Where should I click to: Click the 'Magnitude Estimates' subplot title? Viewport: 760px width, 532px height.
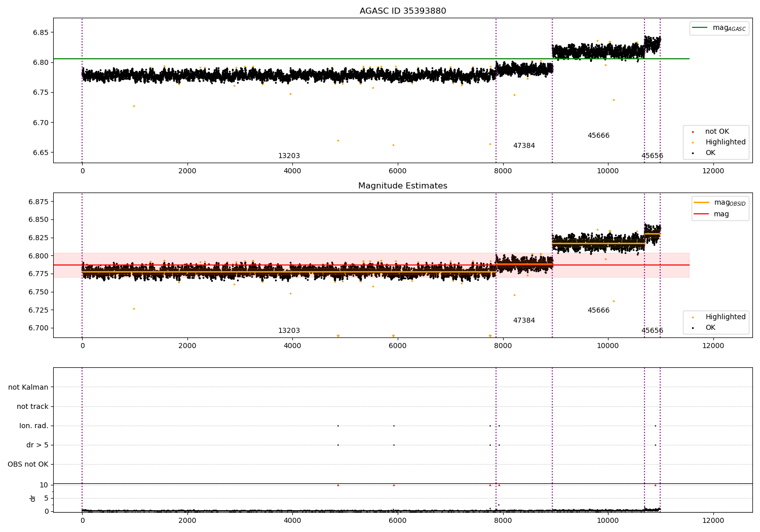coord(403,186)
